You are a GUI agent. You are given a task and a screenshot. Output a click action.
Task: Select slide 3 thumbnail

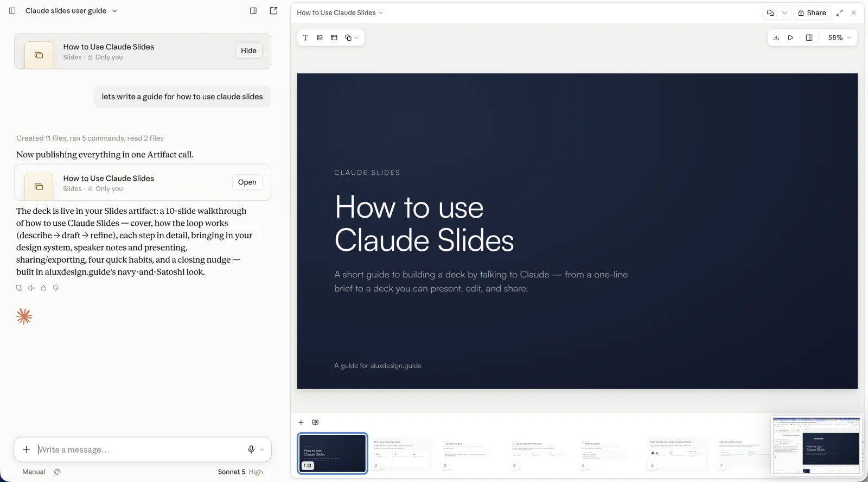click(471, 453)
